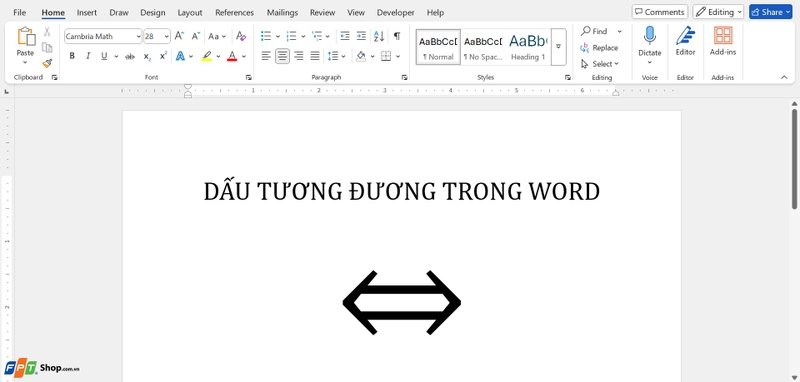The image size is (800, 382).
Task: Toggle bold formatting
Action: [x=72, y=56]
